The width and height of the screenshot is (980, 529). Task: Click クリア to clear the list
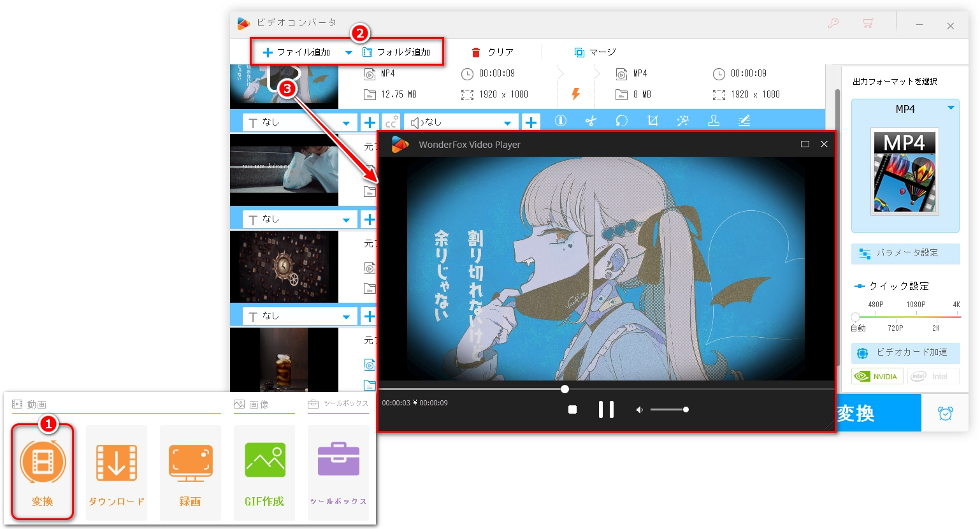(x=492, y=52)
